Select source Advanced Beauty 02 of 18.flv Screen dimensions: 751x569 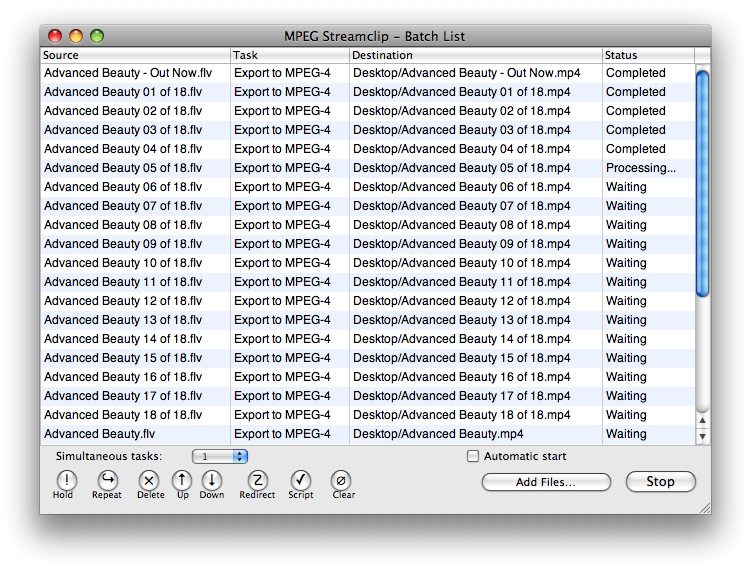coord(123,111)
